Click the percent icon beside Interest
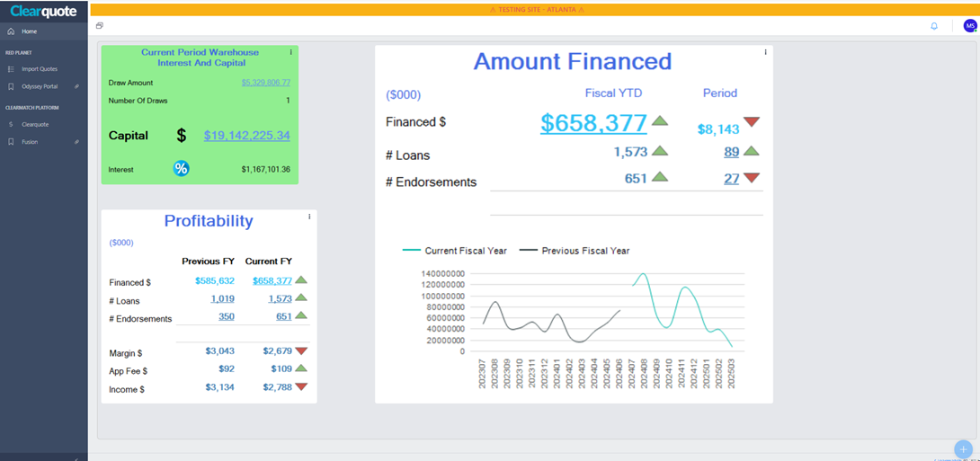 coord(181,169)
